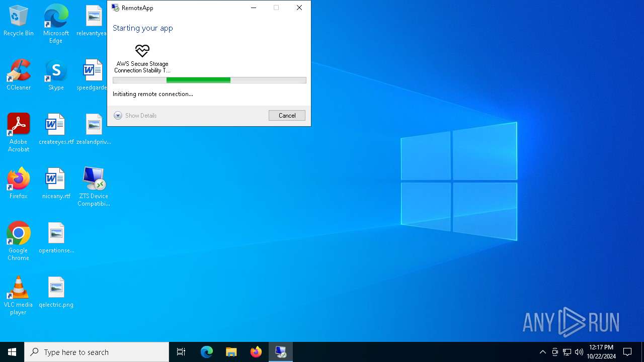The image size is (644, 362).
Task: Open the Recycle Bin desktop icon
Action: point(19,21)
